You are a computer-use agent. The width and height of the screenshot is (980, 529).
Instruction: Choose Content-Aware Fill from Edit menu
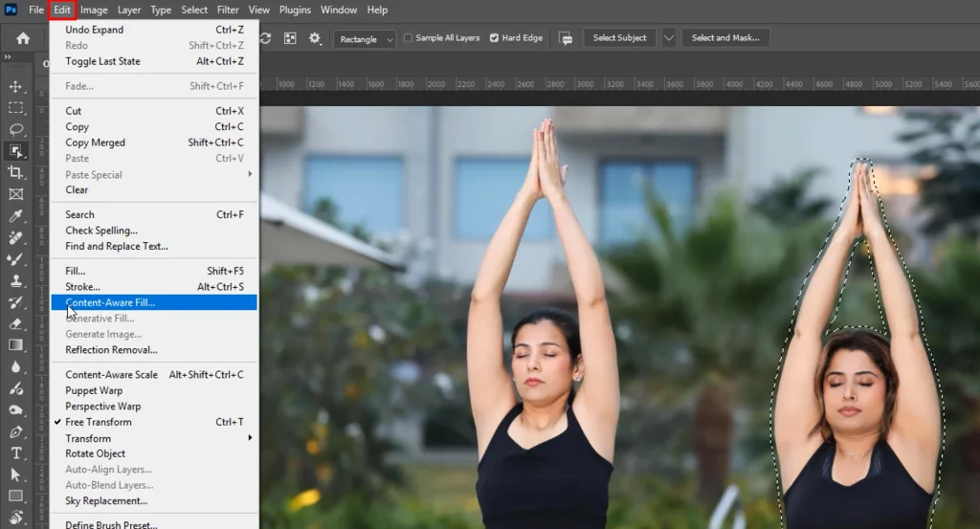click(154, 302)
